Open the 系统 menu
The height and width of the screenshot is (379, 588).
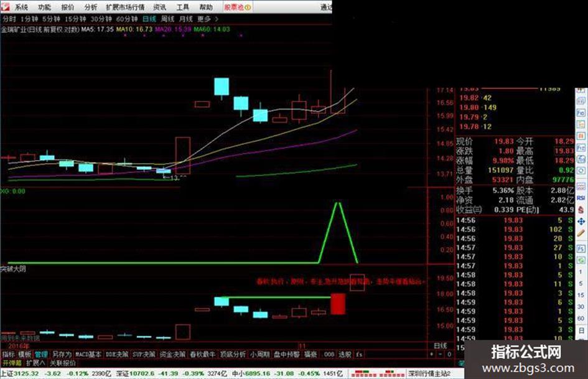[x=21, y=7]
